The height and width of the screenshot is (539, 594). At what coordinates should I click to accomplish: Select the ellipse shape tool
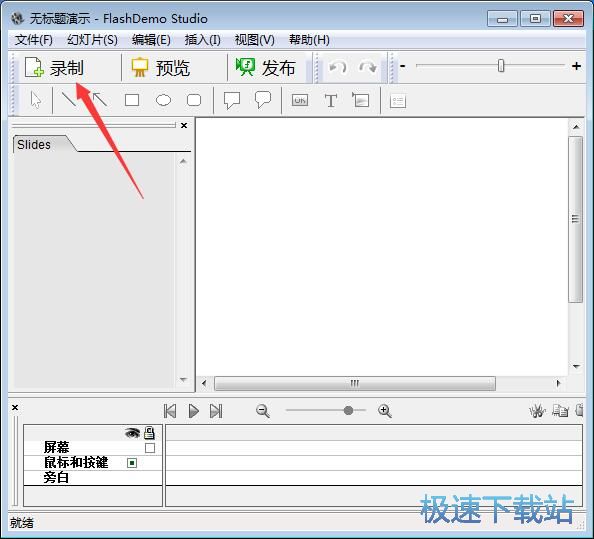point(163,100)
